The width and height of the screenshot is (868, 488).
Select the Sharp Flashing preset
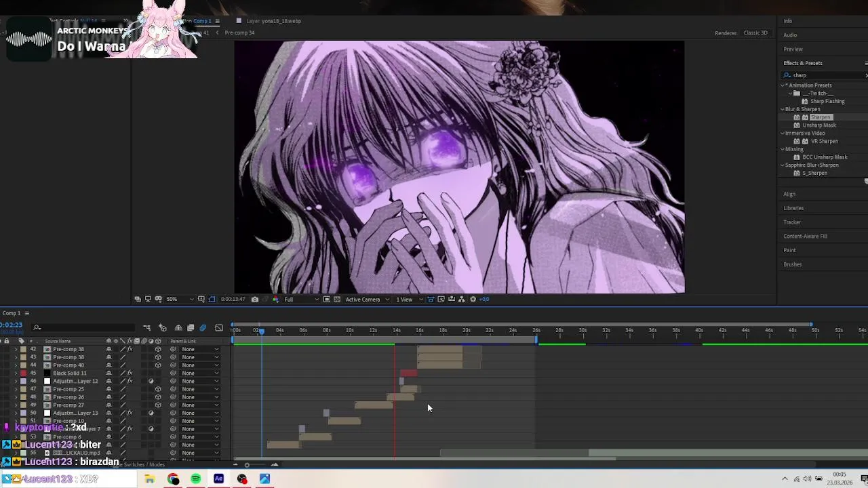point(827,102)
